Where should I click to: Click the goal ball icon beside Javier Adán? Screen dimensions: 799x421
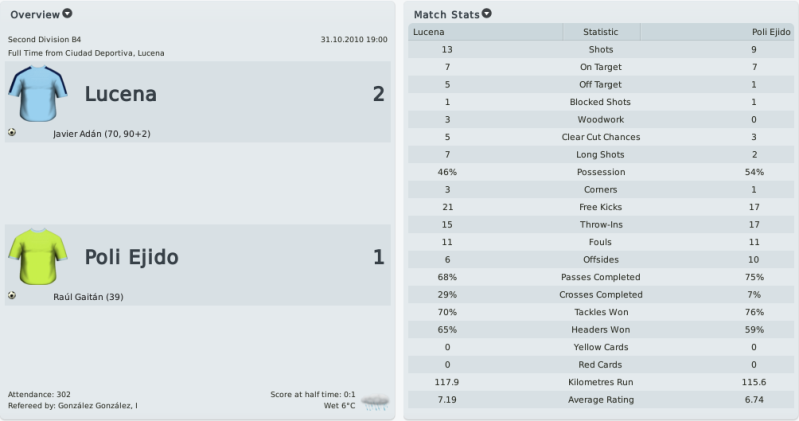point(12,133)
